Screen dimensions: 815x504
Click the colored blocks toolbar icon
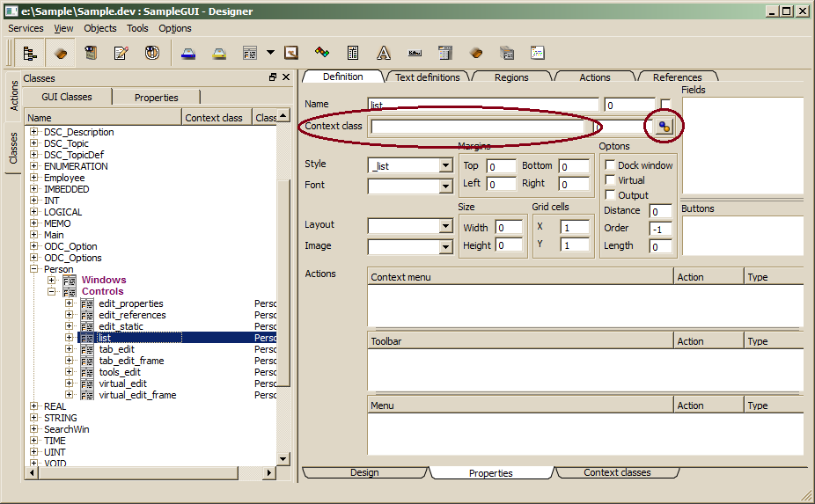coord(322,53)
